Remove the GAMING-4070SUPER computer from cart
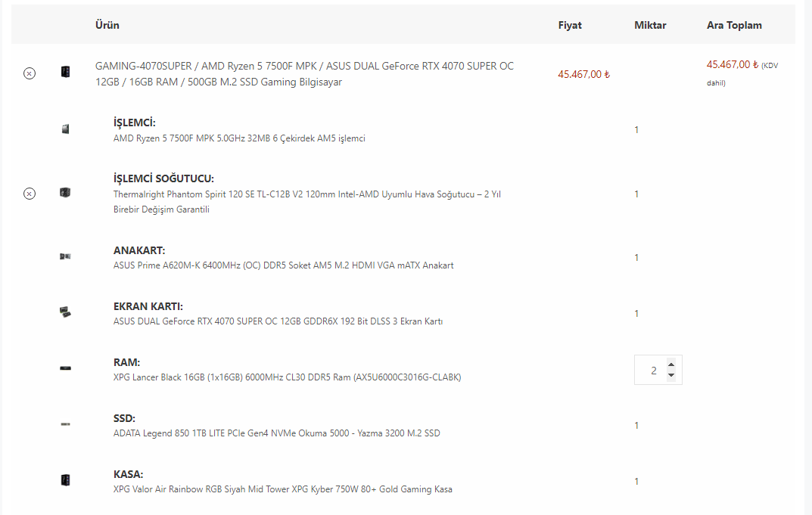This screenshot has width=812, height=515. (x=30, y=73)
